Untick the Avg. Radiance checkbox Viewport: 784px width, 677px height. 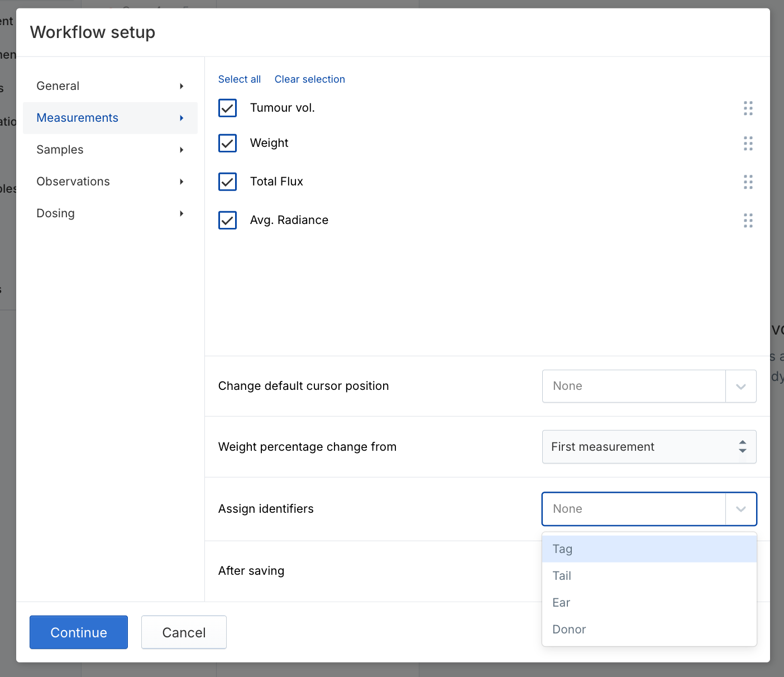coord(227,220)
